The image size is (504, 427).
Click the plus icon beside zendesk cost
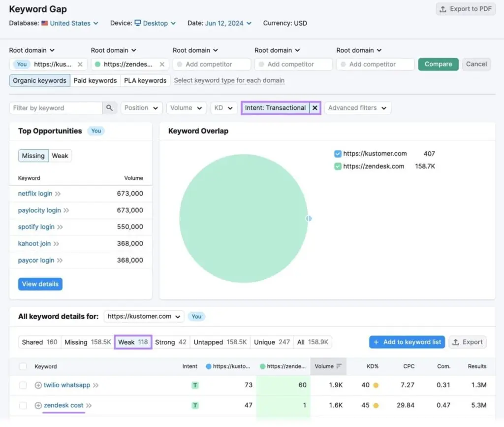[38, 405]
